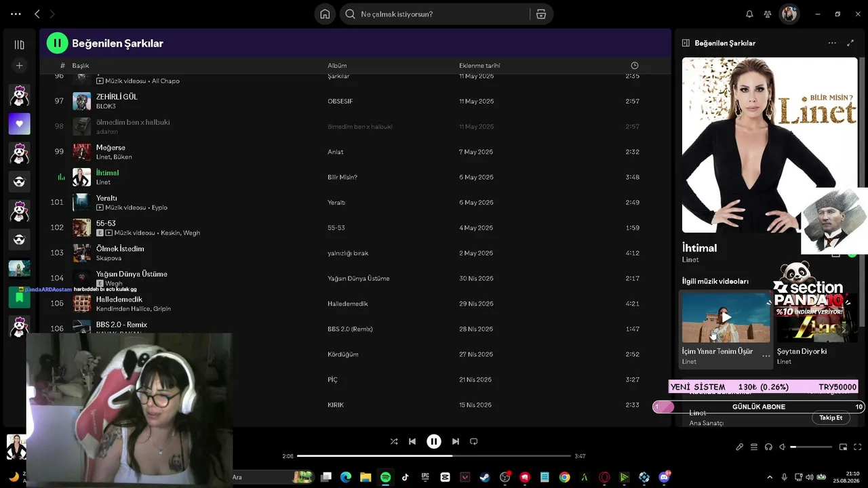The width and height of the screenshot is (868, 488).
Task: Open friend activity icon
Action: pos(768,14)
